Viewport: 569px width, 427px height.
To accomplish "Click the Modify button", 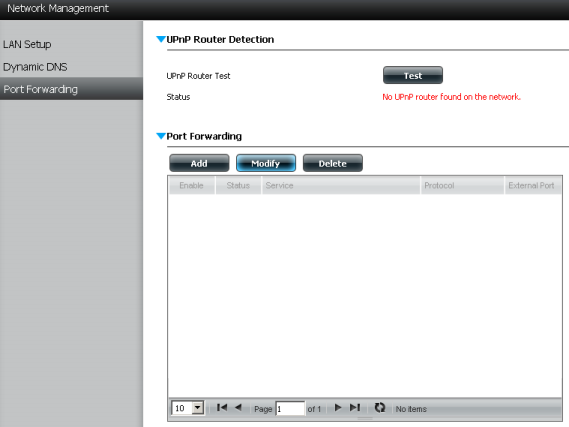I will 266,163.
